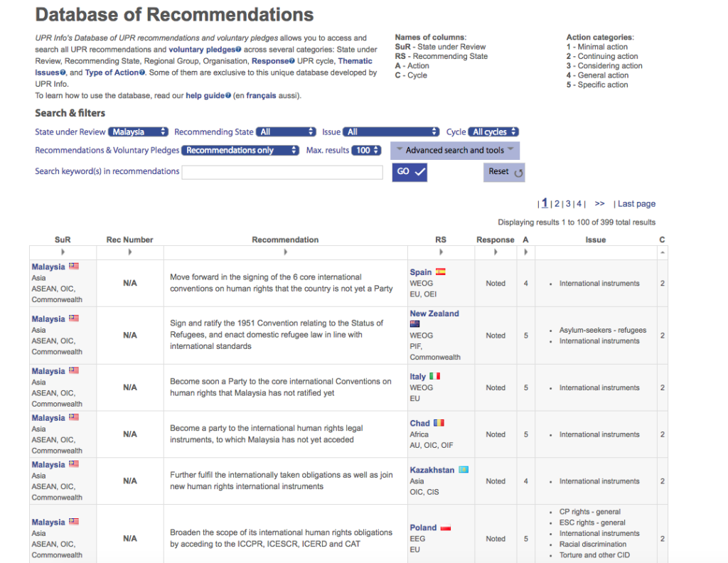The image size is (728, 563).
Task: Click the Recommendation column sort arrow
Action: coord(285,252)
